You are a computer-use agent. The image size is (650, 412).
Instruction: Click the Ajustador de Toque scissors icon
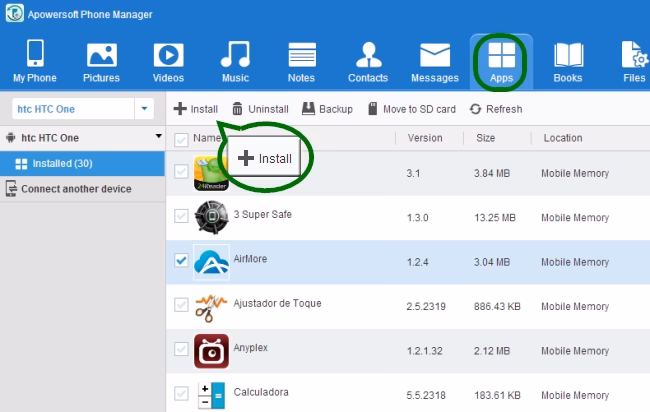pyautogui.click(x=211, y=307)
